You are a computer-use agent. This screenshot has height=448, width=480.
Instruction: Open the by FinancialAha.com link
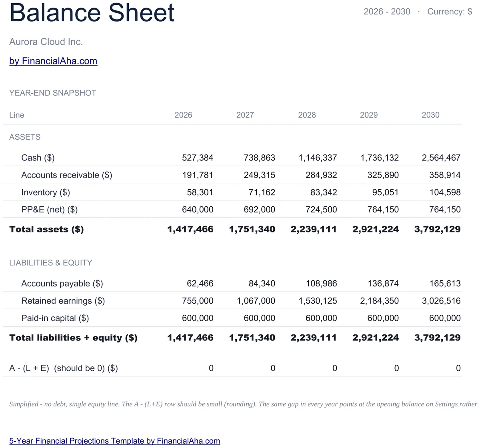(x=53, y=61)
